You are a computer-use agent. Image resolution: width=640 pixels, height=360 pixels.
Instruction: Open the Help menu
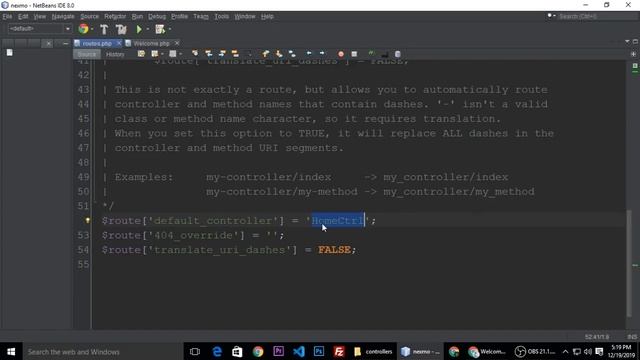tap(267, 17)
